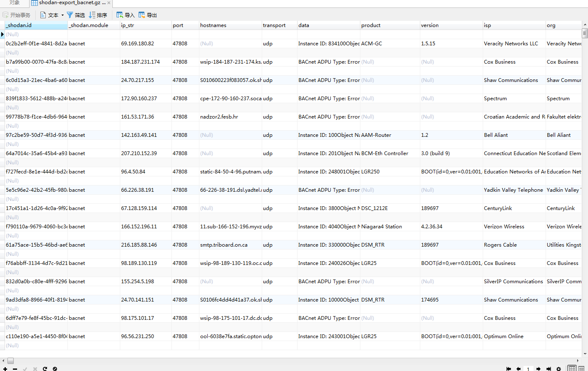The width and height of the screenshot is (588, 371).
Task: Click the hostnames column header
Action: point(231,25)
